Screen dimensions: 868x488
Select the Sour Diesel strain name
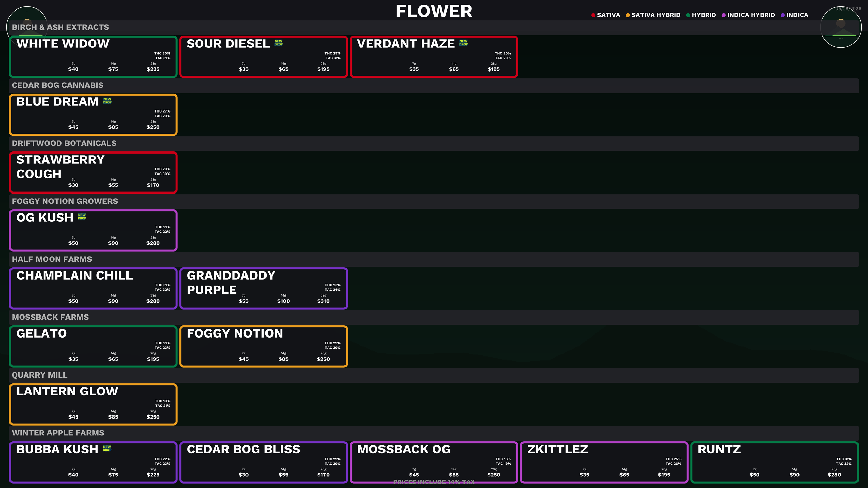pos(228,44)
